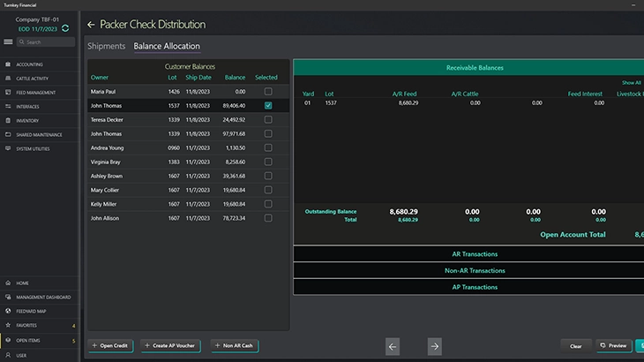Image resolution: width=644 pixels, height=362 pixels.
Task: Click the Preview button
Action: [614, 345]
